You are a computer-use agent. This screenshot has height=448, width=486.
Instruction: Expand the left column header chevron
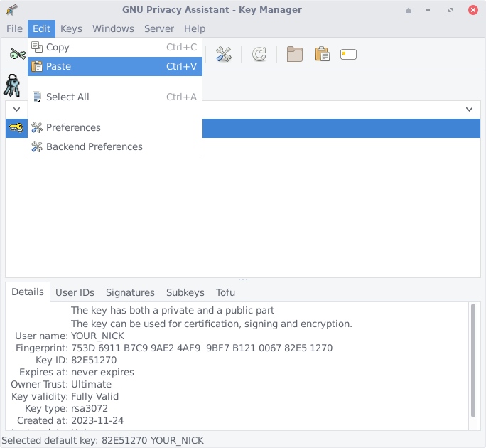click(16, 110)
